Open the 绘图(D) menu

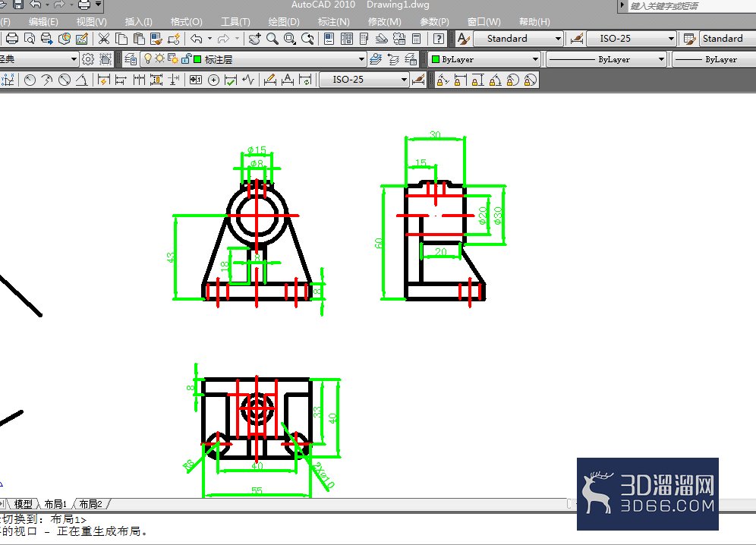(284, 22)
